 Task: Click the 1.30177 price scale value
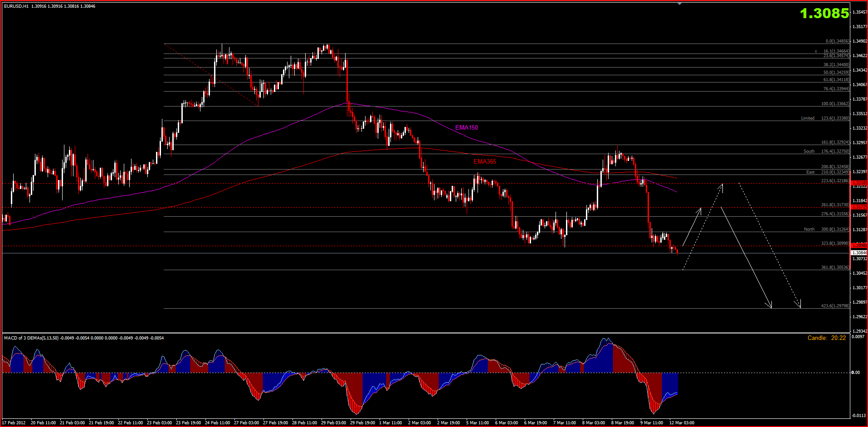[860, 288]
